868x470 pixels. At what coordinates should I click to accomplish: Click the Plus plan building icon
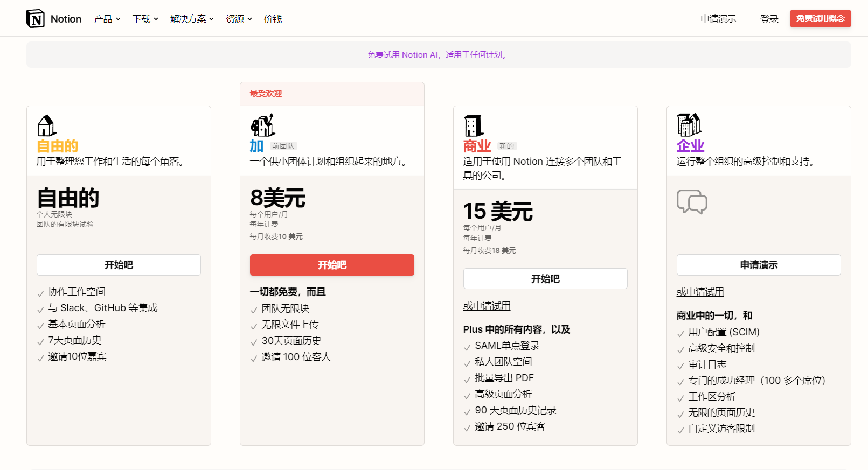pos(263,125)
